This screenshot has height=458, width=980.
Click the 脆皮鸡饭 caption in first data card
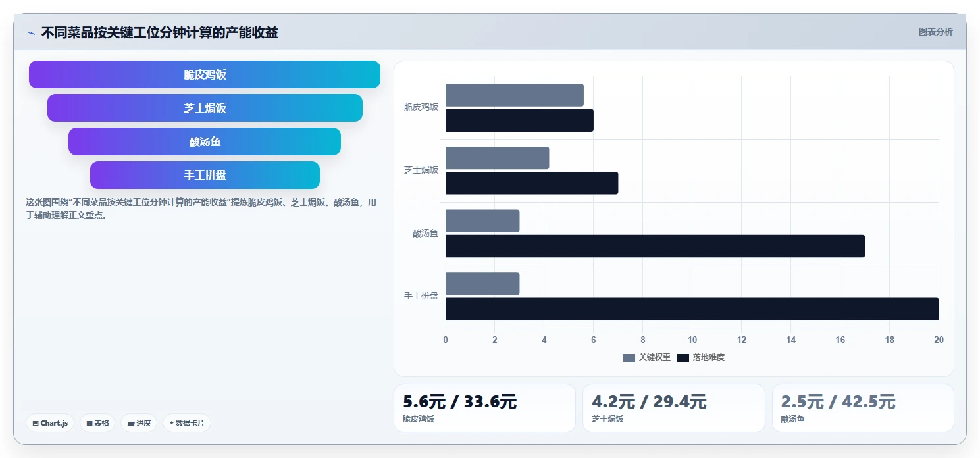[419, 419]
